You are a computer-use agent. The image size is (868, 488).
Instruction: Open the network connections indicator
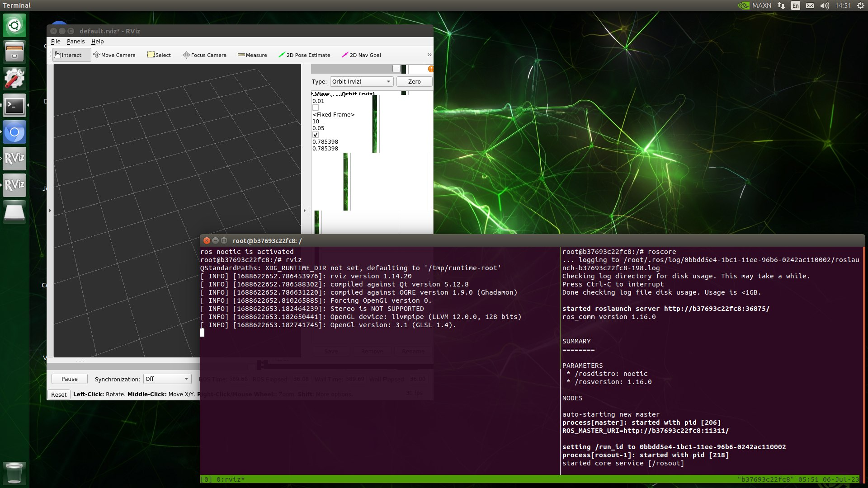pos(781,5)
